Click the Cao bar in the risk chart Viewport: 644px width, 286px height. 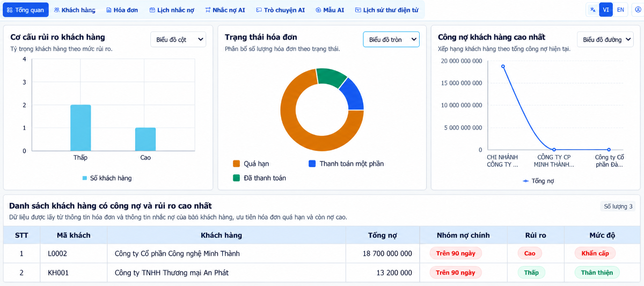point(145,139)
